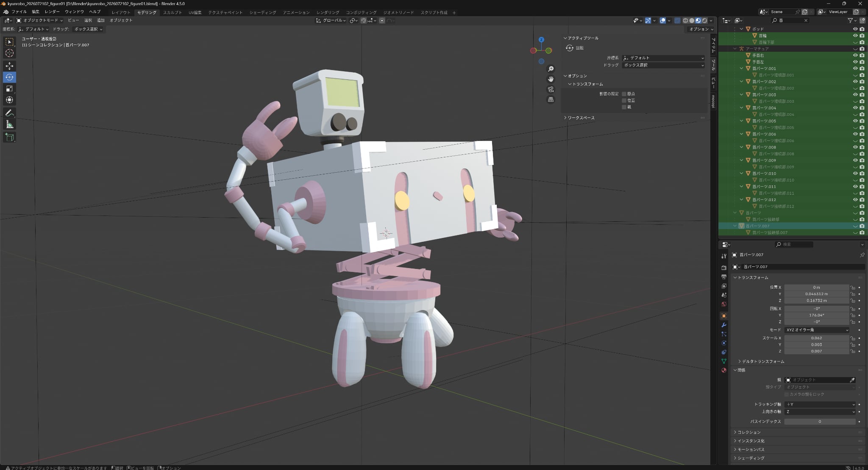
Task: Open the アイテム sidebar tab
Action: [x=713, y=45]
